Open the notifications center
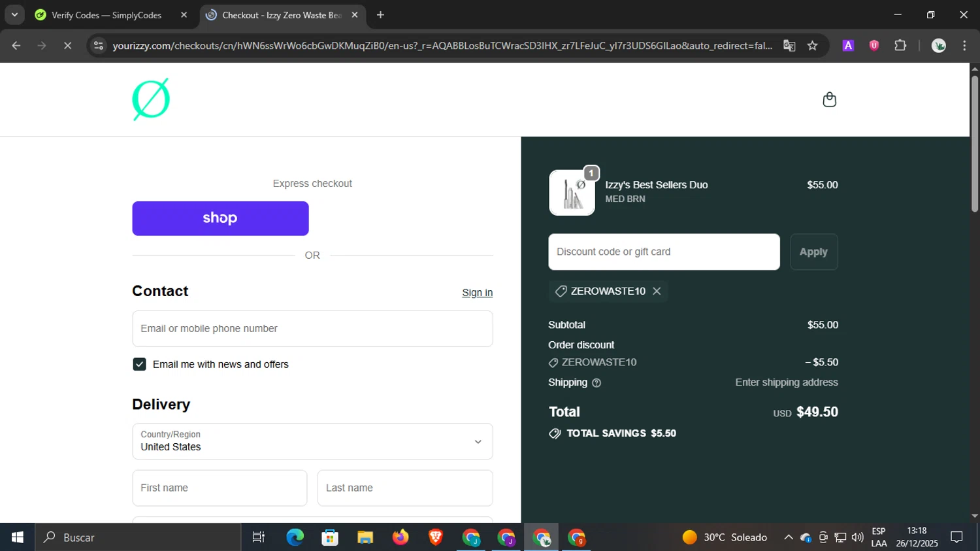The width and height of the screenshot is (980, 551). tap(956, 537)
